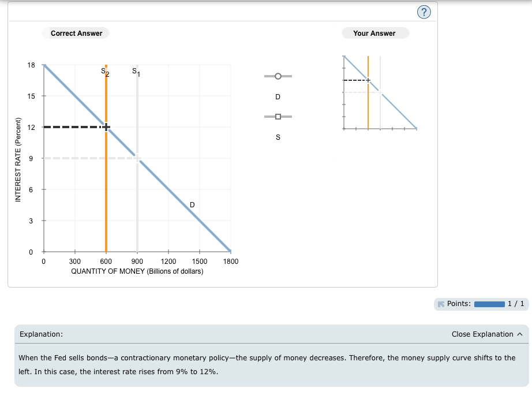This screenshot has height=399, width=532.
Task: Switch to the Your Answer panel
Action: point(375,33)
